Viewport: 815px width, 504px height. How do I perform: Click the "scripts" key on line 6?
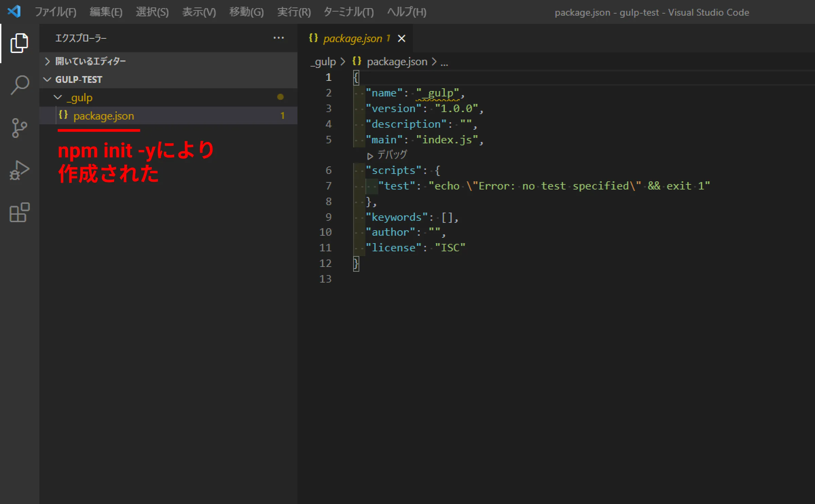click(x=394, y=170)
